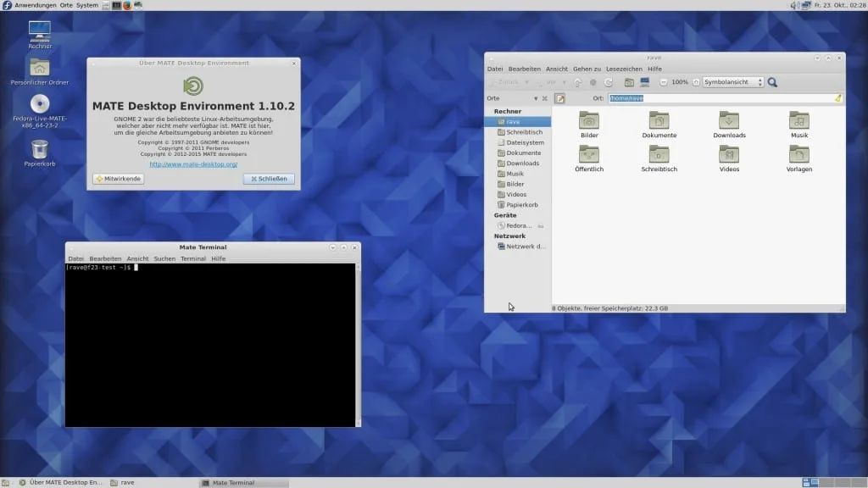Launch terminal from top panel icon
This screenshot has width=868, height=488.
click(x=116, y=5)
